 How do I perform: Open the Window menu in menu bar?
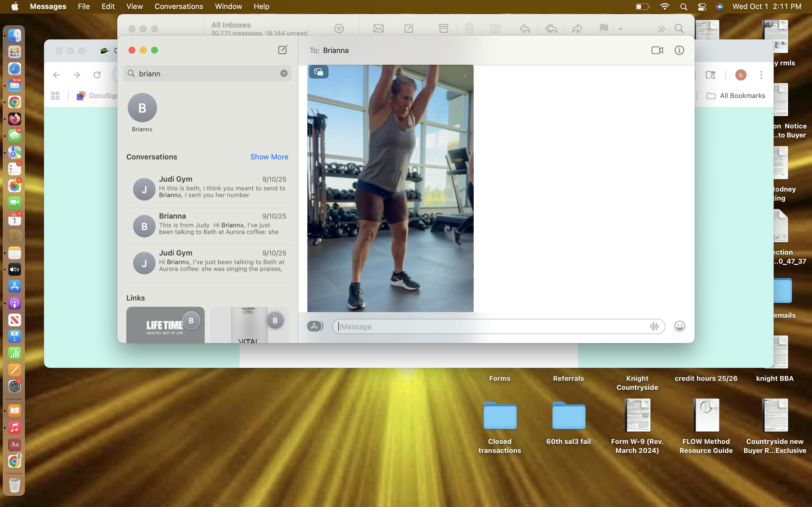228,6
